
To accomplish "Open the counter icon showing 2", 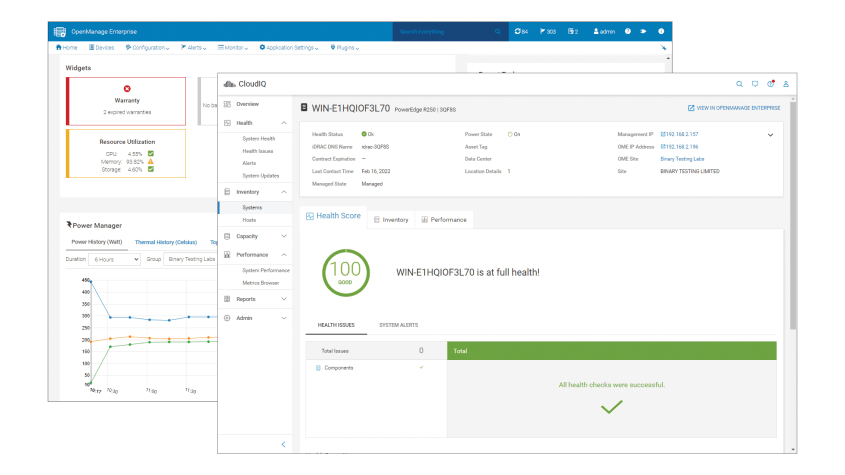I will pos(573,32).
